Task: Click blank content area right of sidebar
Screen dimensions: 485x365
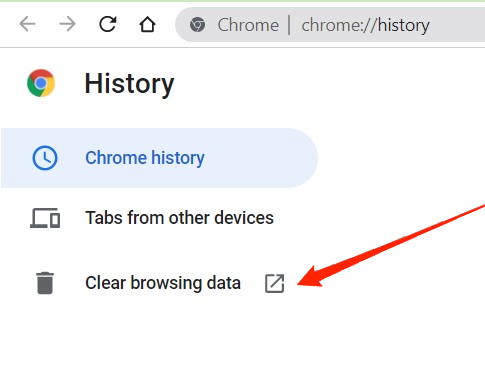Action: 400,133
